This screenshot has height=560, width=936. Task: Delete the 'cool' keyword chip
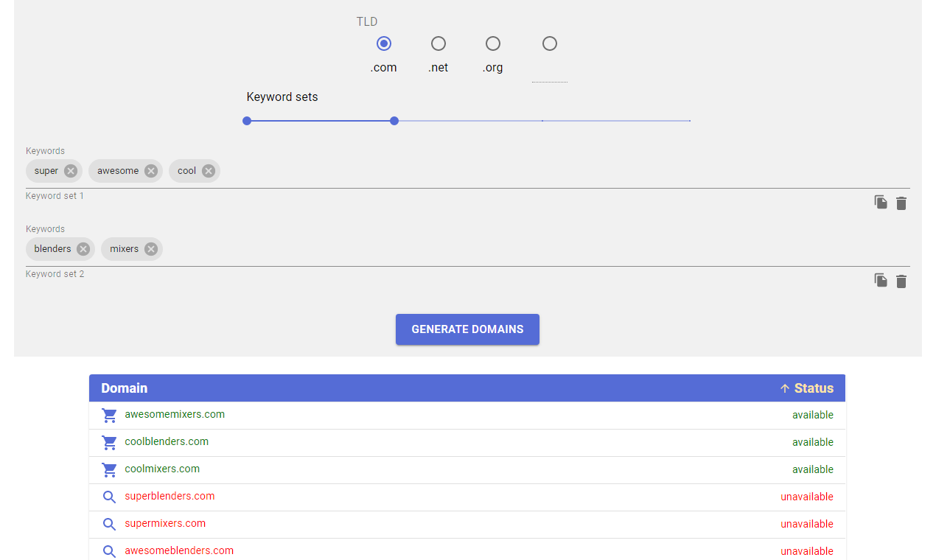207,170
